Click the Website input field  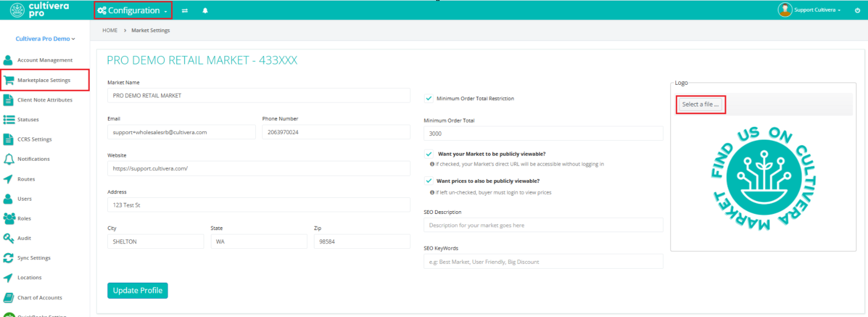coord(259,168)
